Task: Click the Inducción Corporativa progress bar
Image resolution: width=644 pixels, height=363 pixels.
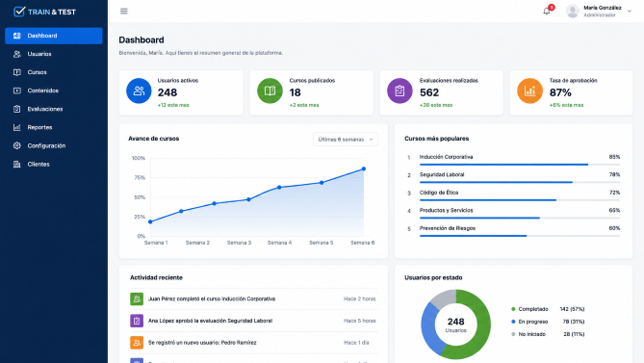Action: tap(520, 165)
